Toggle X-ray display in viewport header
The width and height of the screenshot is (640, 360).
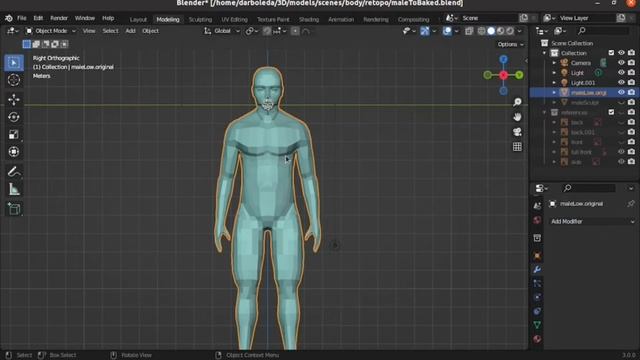pos(469,31)
